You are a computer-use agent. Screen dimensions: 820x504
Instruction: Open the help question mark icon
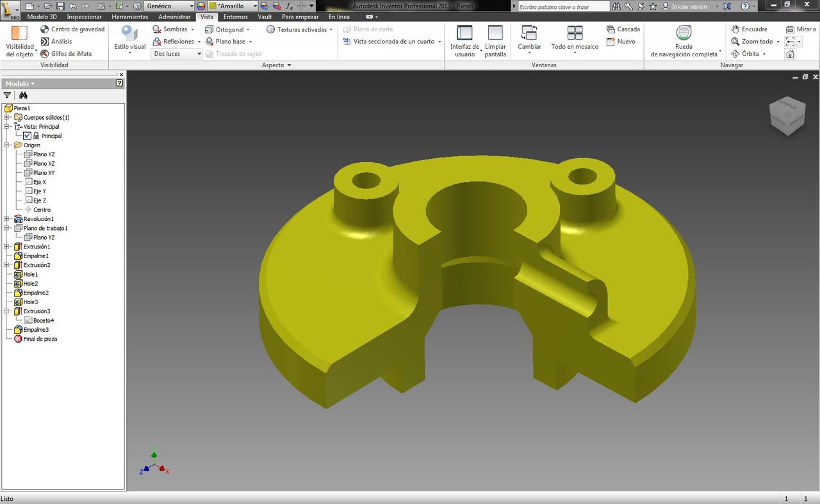click(745, 6)
